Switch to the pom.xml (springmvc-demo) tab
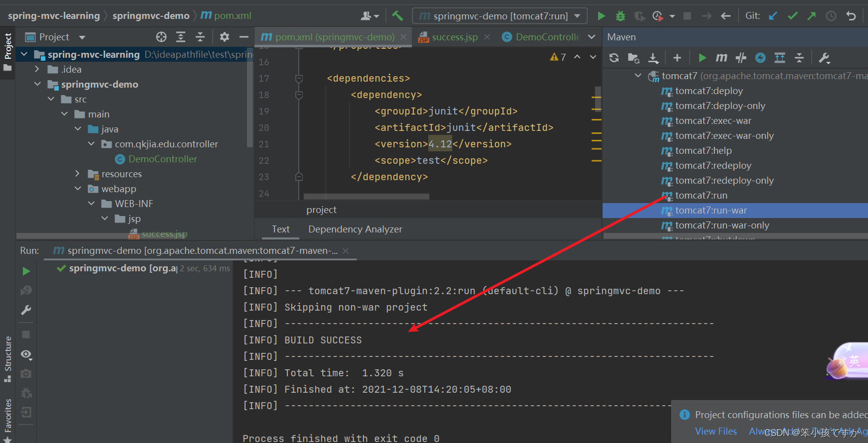The image size is (868, 443). 333,37
